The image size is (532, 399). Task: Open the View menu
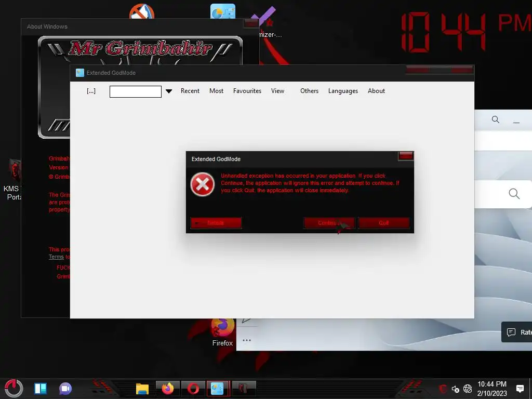click(277, 91)
